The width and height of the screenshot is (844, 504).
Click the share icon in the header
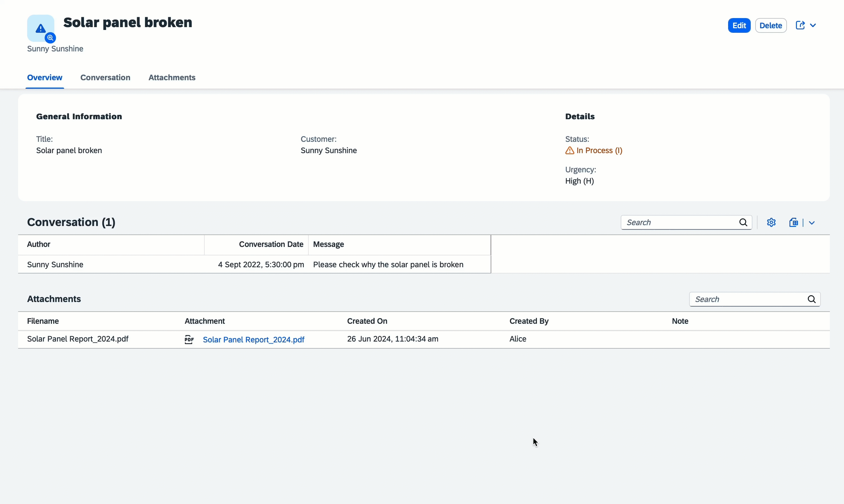point(800,25)
